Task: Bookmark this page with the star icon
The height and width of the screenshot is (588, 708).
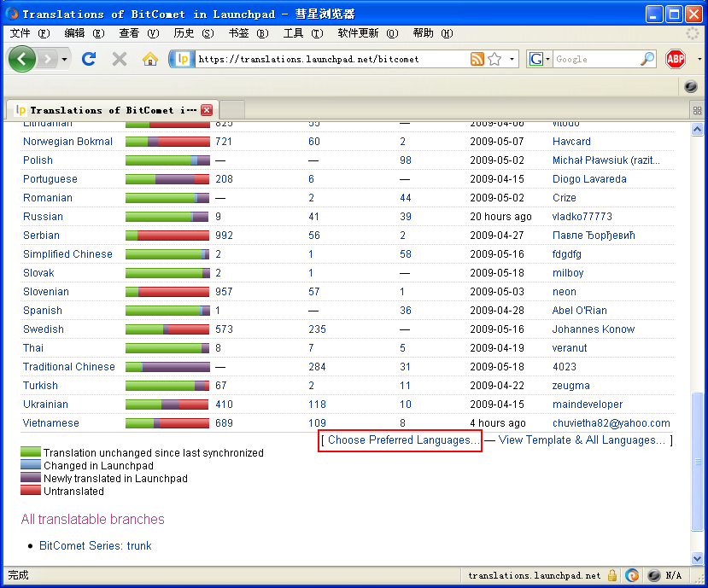Action: click(x=494, y=59)
